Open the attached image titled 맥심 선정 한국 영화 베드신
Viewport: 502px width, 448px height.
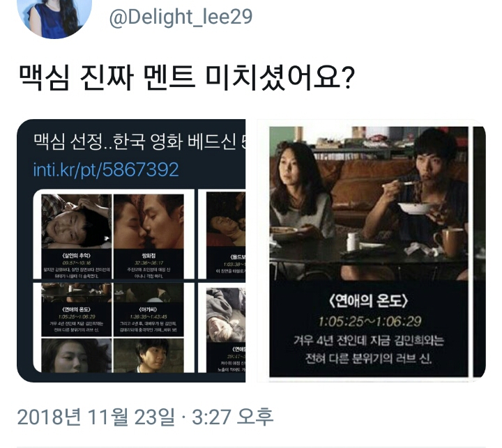[131, 251]
